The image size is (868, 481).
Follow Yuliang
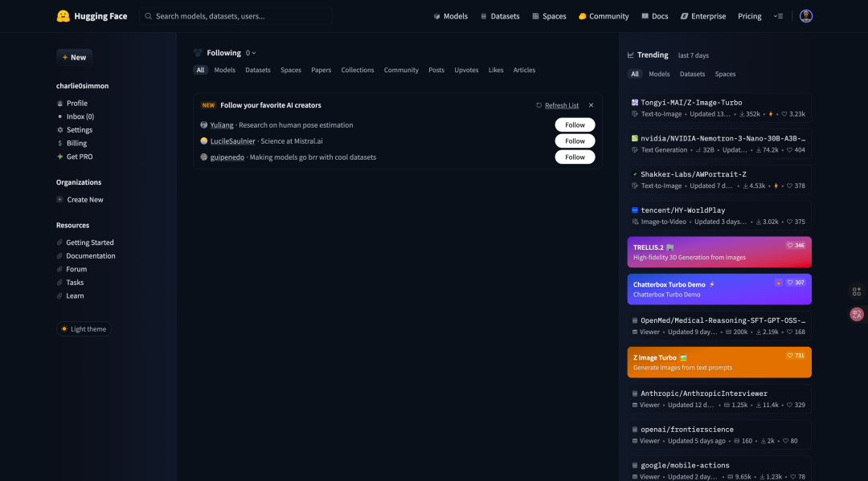tap(575, 125)
